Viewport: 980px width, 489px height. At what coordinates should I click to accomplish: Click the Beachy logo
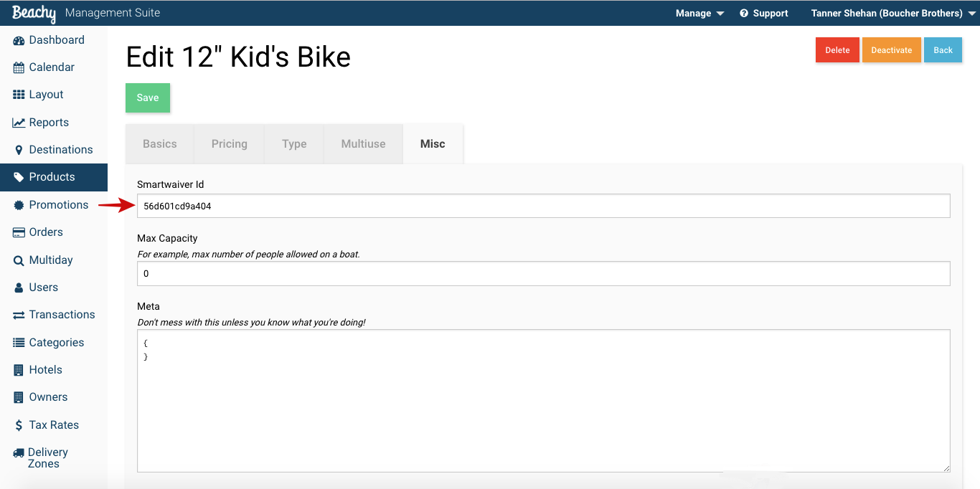34,13
